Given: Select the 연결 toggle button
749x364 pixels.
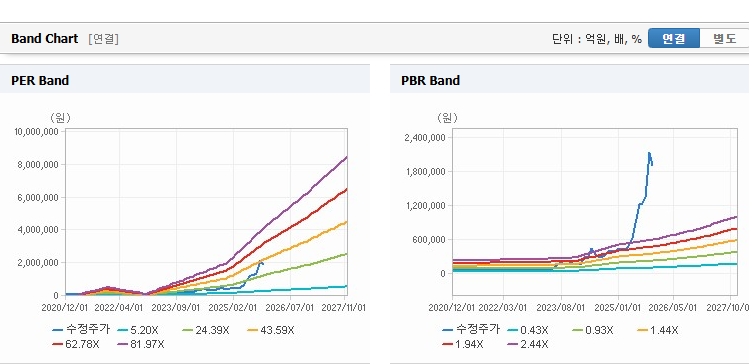Looking at the screenshot, I should click(674, 39).
